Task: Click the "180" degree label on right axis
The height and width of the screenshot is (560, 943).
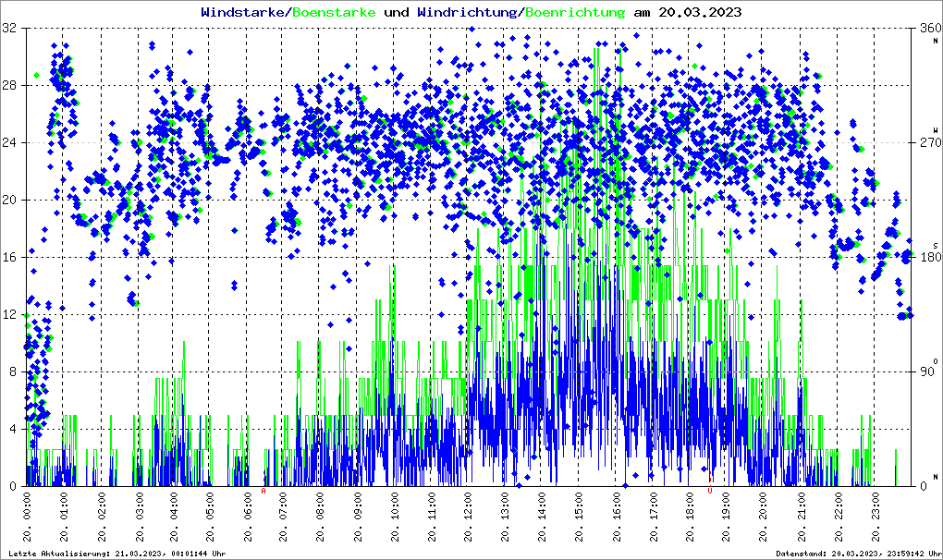Action: pyautogui.click(x=929, y=257)
